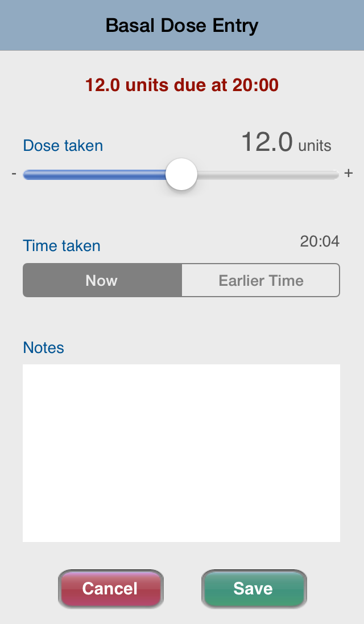Screen dimensions: 364x624
Task: Tap the red 12.0 units due reminder
Action: click(x=182, y=85)
